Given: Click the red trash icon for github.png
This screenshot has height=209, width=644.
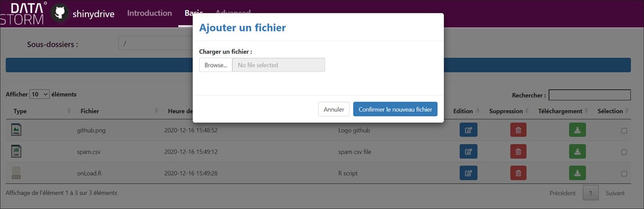Looking at the screenshot, I should (518, 130).
